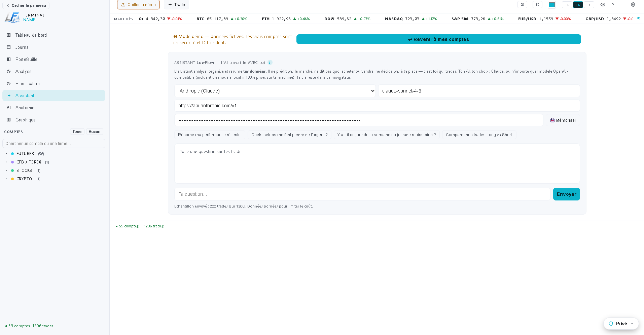Click the Graphique columns icon
644x335 pixels.
9,120
